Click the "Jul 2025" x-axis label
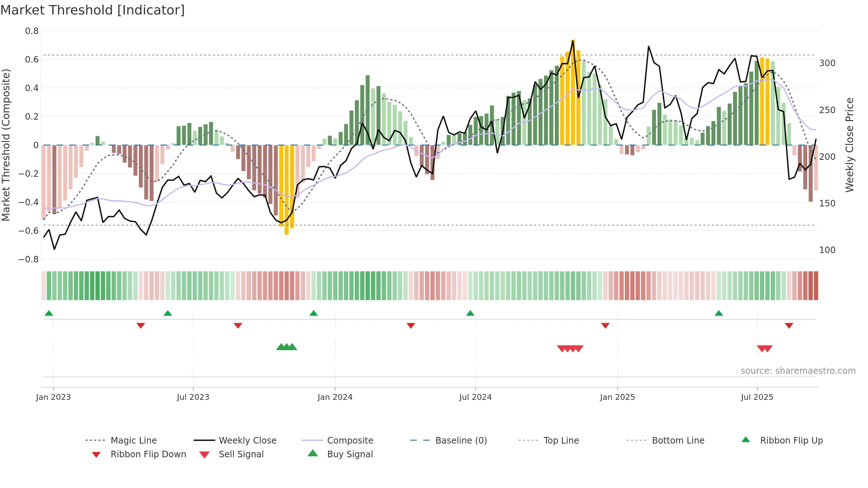 [757, 397]
